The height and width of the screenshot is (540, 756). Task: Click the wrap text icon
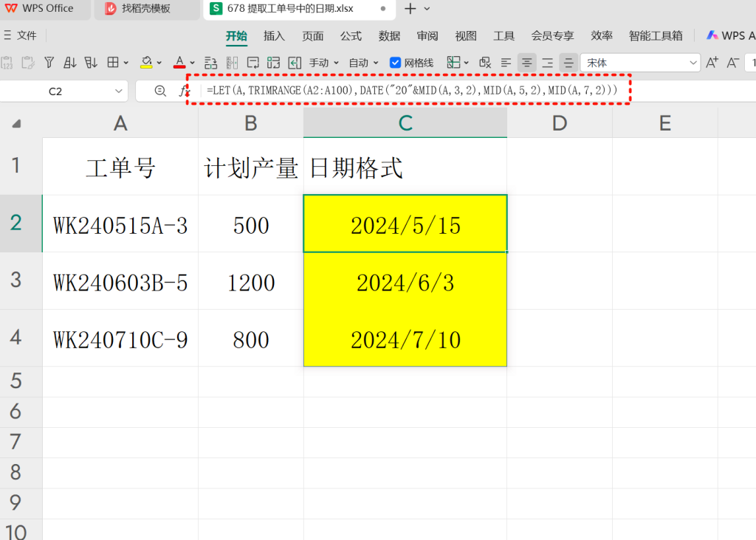[252, 63]
